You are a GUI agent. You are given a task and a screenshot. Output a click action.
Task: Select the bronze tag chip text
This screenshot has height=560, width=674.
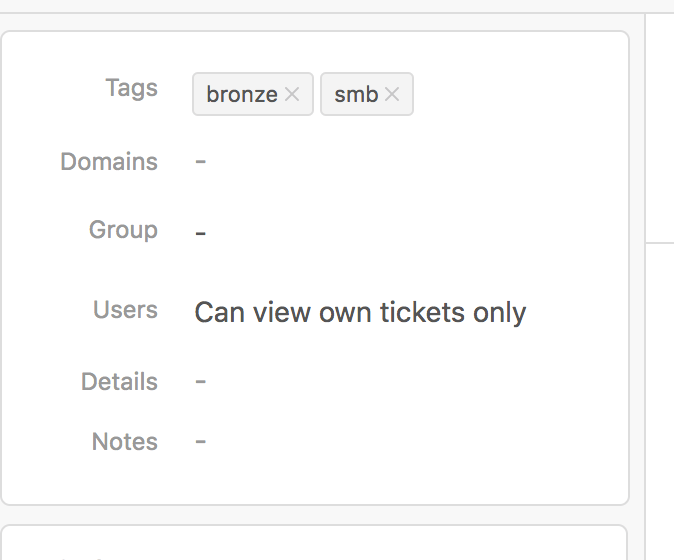click(x=242, y=94)
